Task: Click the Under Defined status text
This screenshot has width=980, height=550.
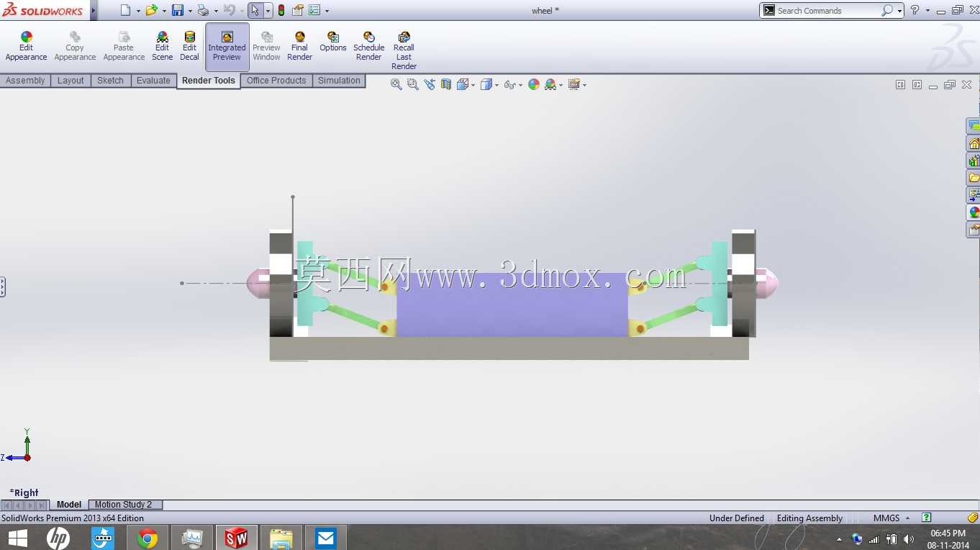Action: (x=736, y=518)
